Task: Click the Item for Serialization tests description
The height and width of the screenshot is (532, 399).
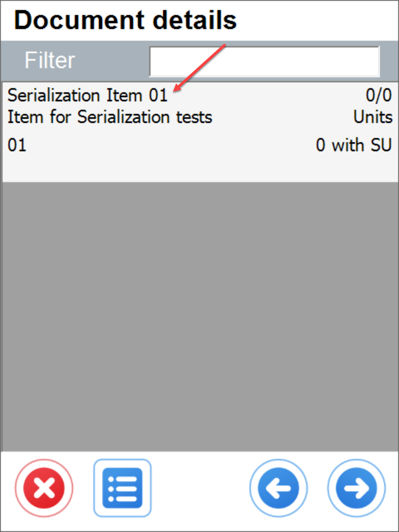Action: pyautogui.click(x=110, y=117)
